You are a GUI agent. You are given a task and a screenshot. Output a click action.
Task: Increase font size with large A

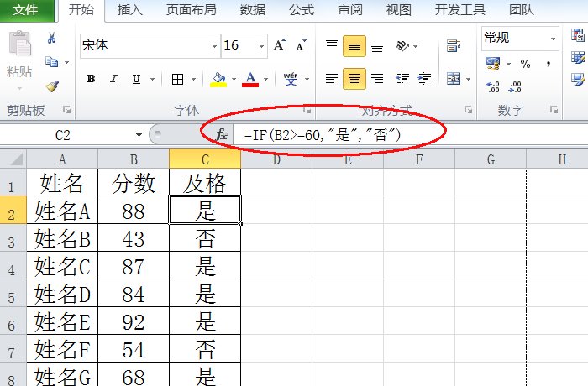[279, 45]
